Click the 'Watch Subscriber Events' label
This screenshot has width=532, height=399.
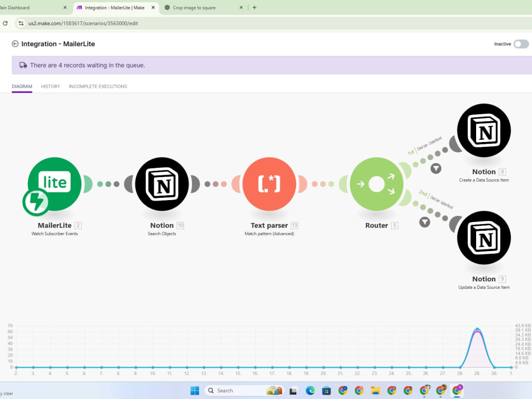click(x=55, y=234)
